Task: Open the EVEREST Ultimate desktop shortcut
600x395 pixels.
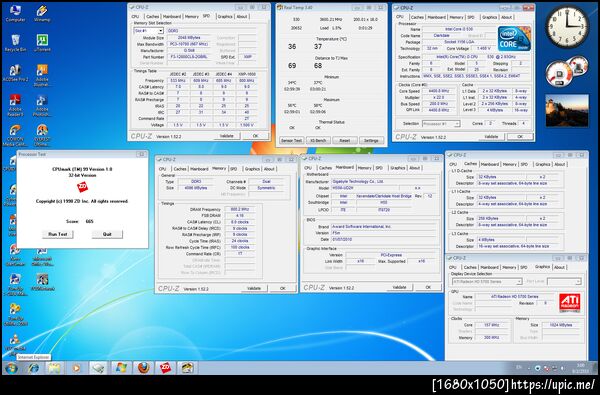Action: (42, 135)
